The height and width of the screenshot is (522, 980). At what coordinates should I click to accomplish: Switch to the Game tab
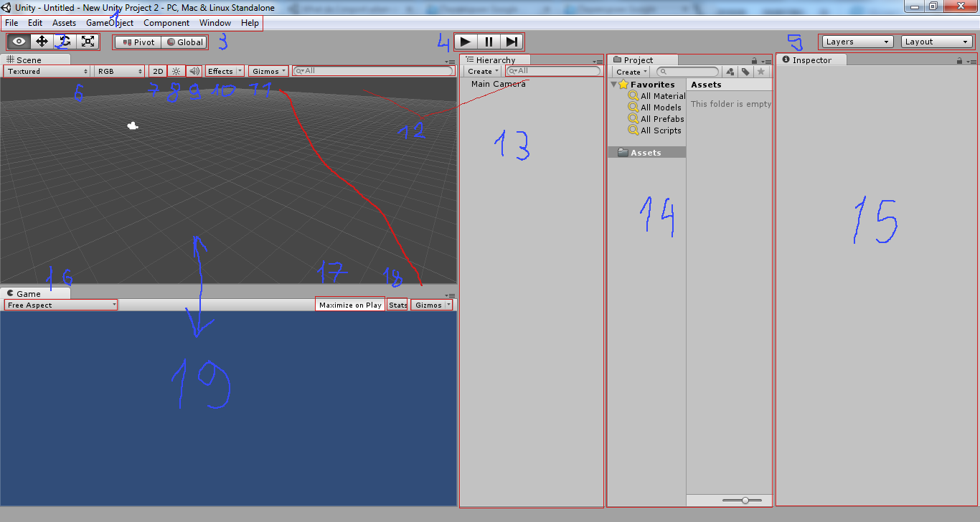(36, 293)
